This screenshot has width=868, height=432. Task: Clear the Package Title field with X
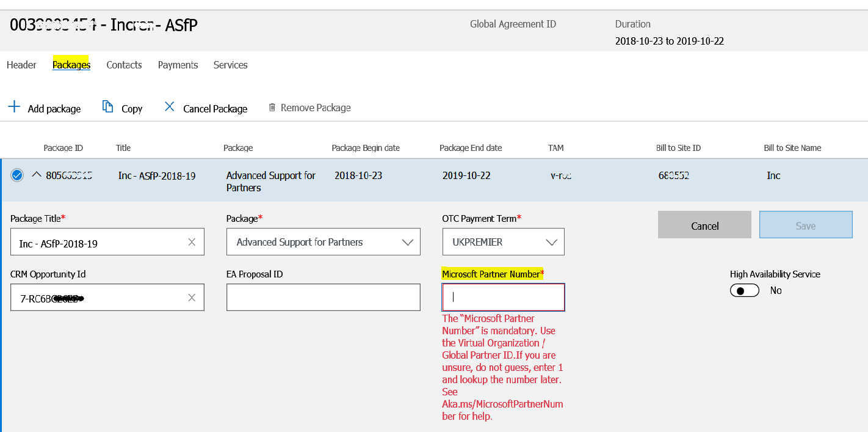[x=192, y=243]
